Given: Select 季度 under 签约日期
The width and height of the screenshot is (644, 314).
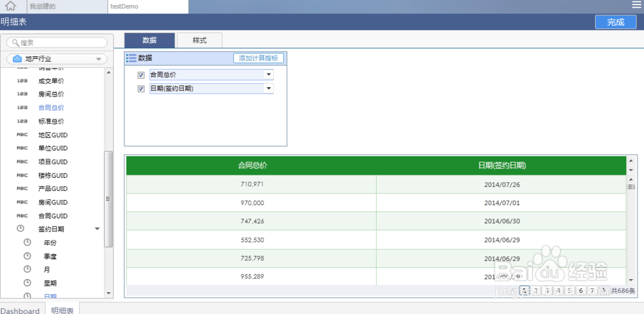Looking at the screenshot, I should pyautogui.click(x=50, y=257).
